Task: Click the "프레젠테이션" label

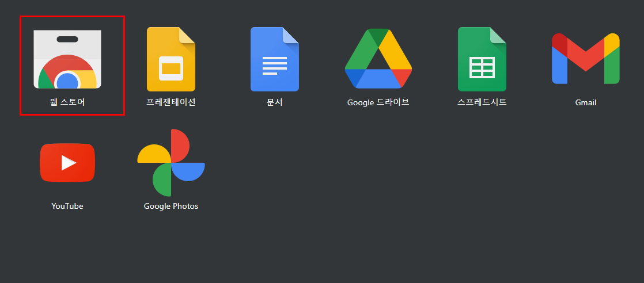Action: pos(171,102)
